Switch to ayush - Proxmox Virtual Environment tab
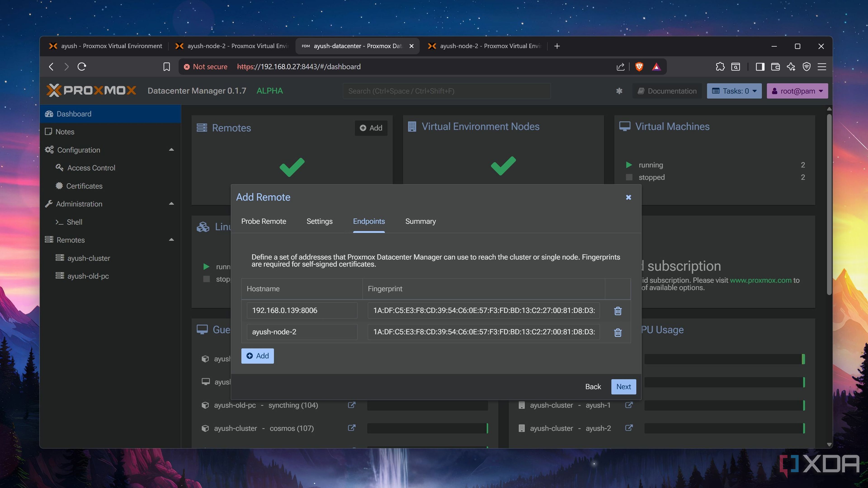 [x=106, y=46]
